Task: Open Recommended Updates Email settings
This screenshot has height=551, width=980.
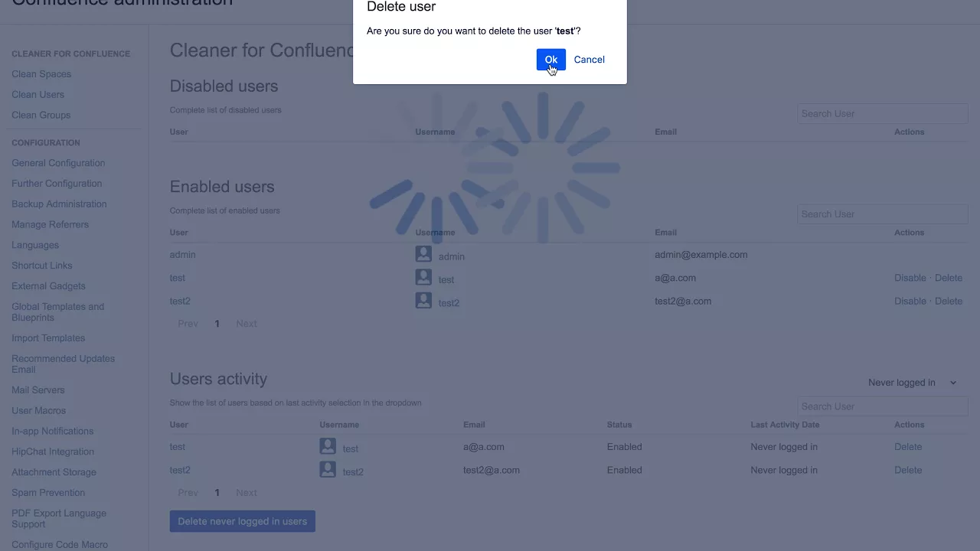Action: point(63,364)
